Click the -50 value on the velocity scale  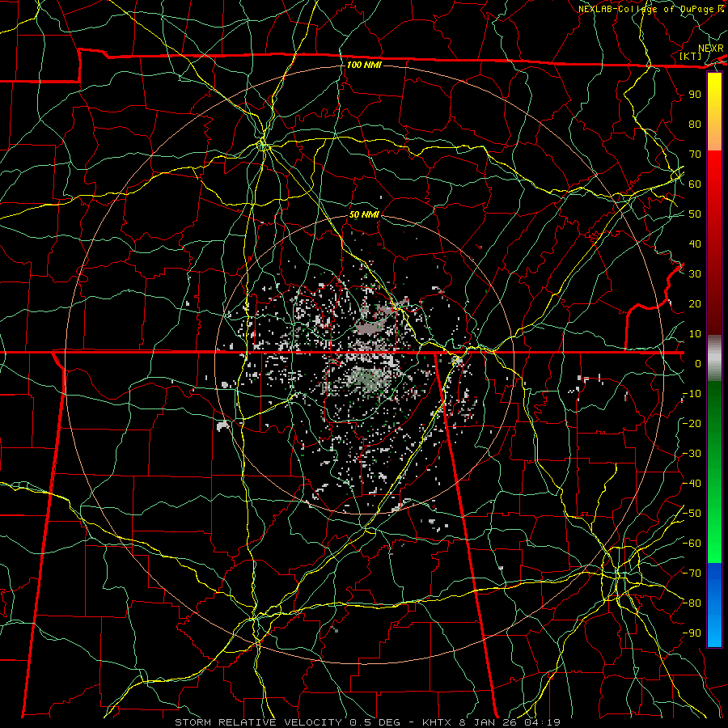tap(692, 514)
